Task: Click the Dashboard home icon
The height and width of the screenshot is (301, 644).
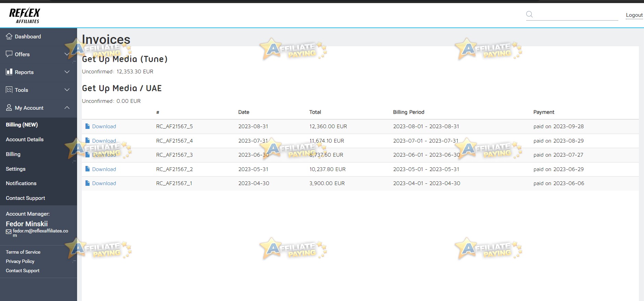Action: [9, 36]
